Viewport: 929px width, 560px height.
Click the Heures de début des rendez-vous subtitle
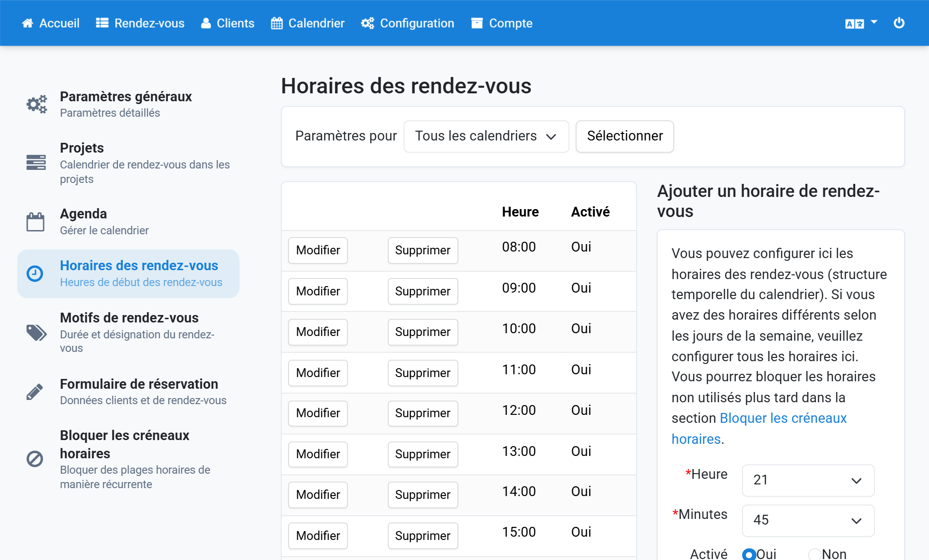(141, 282)
